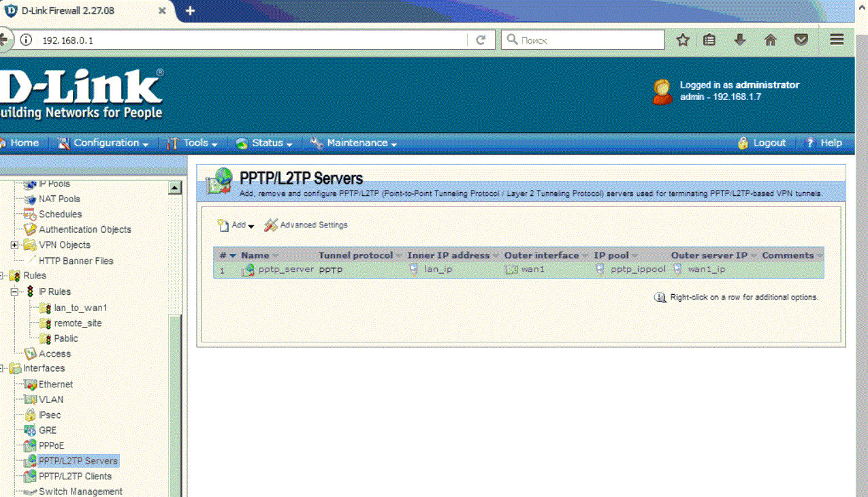Click the Schedules icon in the tree
The height and width of the screenshot is (497, 868).
pyautogui.click(x=29, y=214)
